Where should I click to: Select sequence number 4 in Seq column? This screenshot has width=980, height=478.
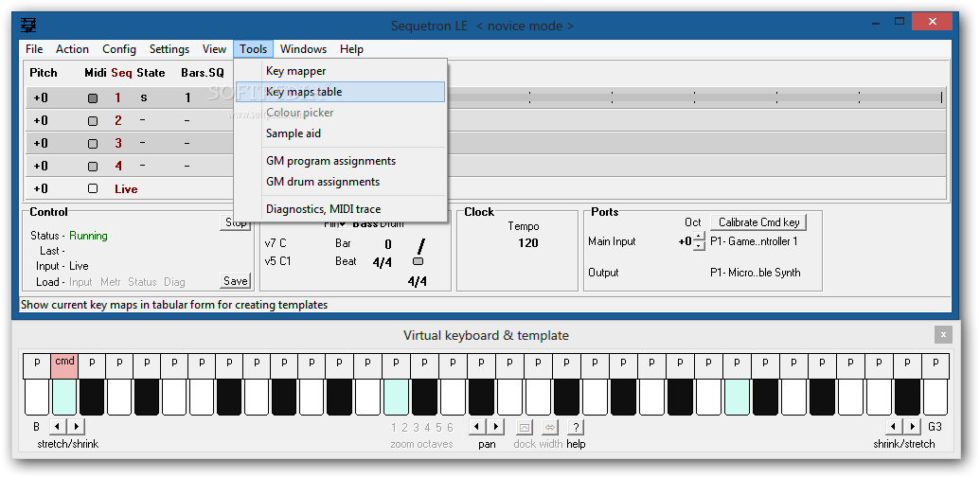tap(118, 167)
